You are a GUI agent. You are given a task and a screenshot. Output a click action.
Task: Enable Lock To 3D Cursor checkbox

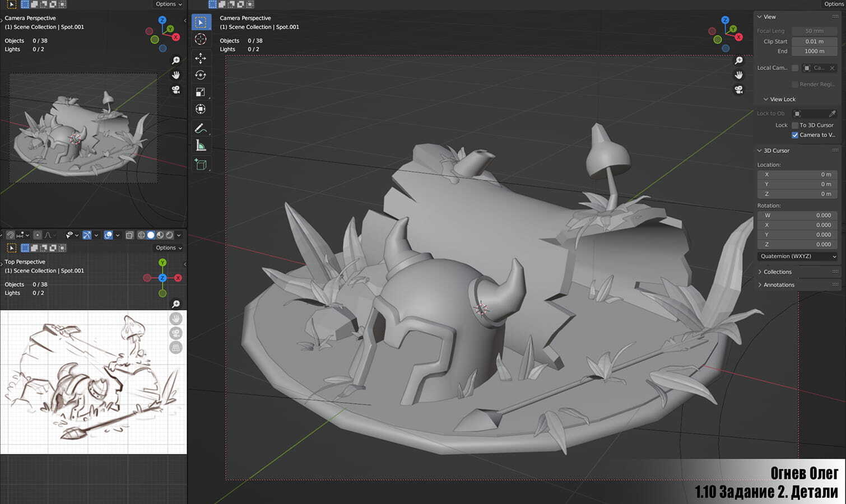pos(795,125)
